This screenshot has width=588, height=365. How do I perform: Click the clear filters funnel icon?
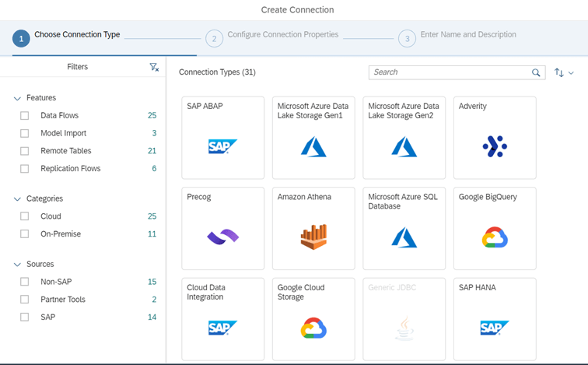pos(154,67)
